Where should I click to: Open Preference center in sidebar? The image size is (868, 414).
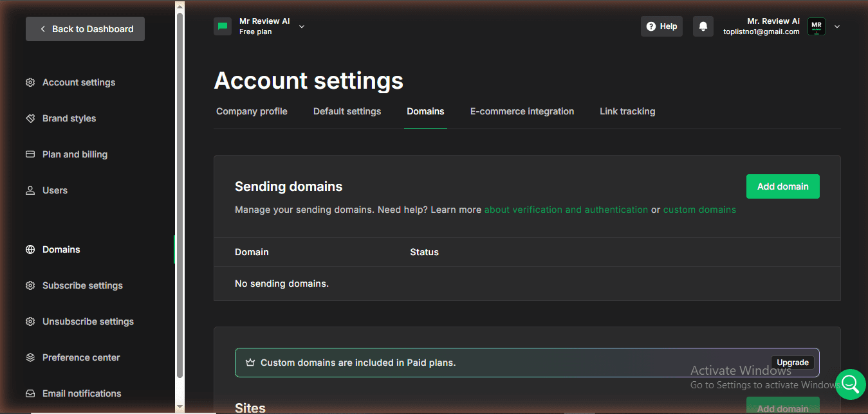[81, 357]
